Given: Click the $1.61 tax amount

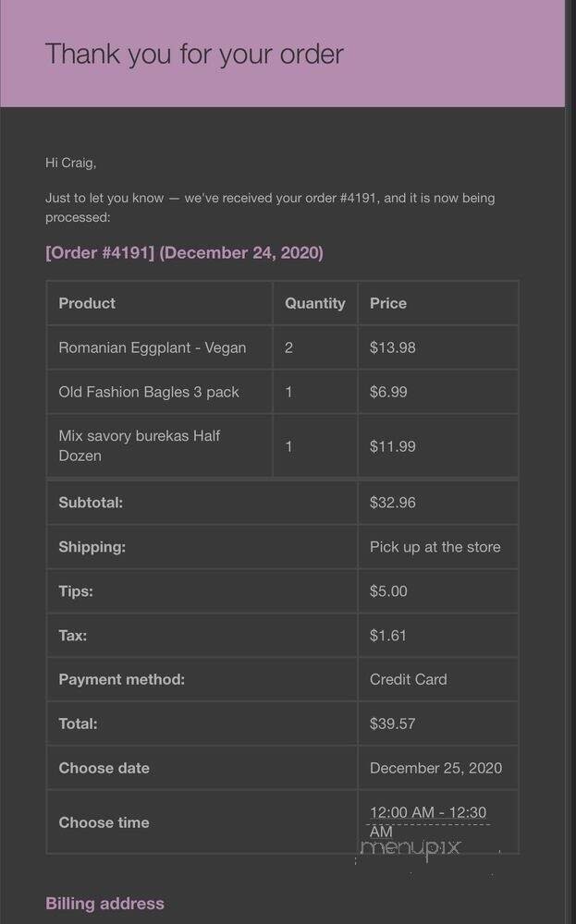Looking at the screenshot, I should coord(387,636).
